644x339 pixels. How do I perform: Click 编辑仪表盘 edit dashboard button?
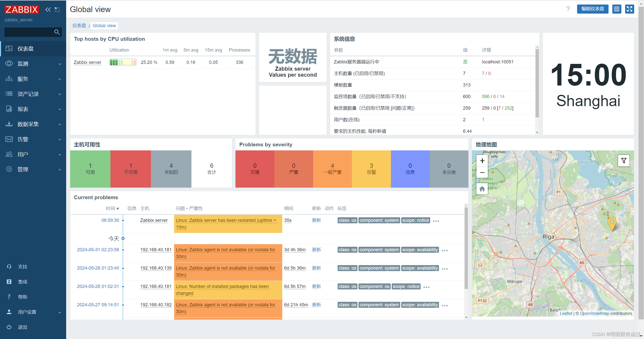tap(592, 9)
